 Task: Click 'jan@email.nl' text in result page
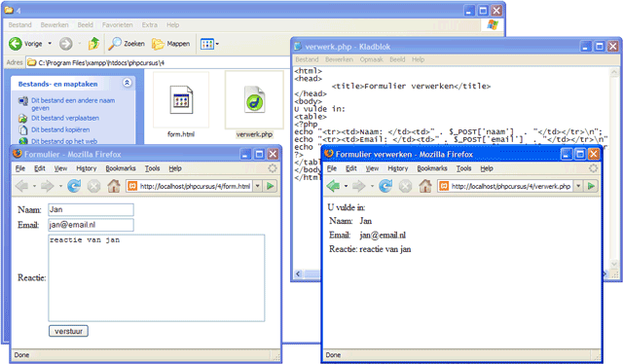point(383,236)
